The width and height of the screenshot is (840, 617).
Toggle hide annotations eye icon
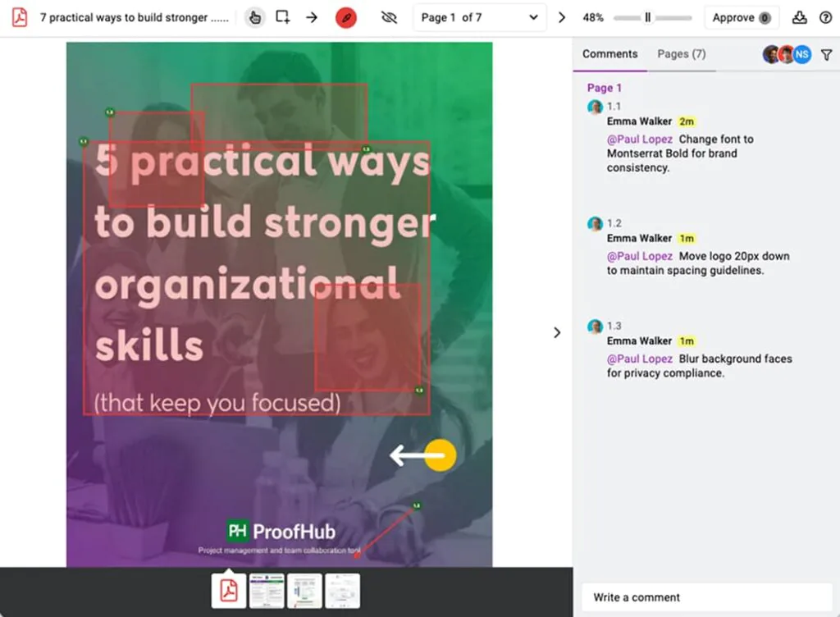tap(389, 17)
